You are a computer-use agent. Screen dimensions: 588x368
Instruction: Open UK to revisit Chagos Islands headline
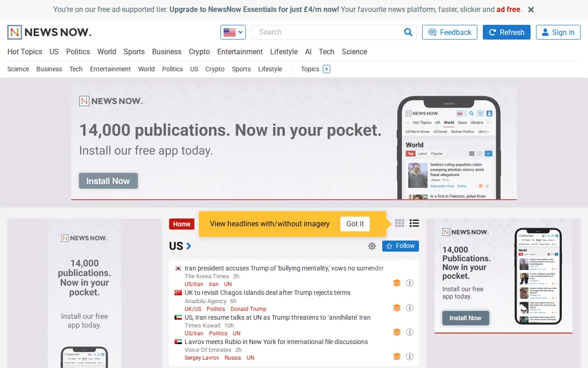click(x=267, y=293)
